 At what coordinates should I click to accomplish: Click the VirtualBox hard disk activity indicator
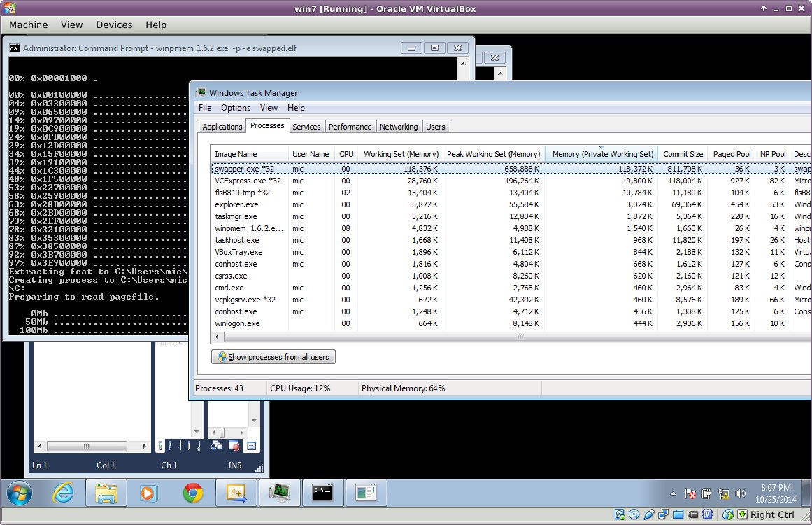(620, 514)
